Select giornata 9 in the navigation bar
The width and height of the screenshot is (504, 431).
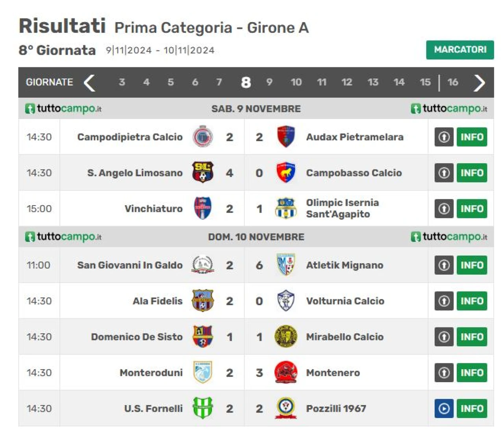269,82
